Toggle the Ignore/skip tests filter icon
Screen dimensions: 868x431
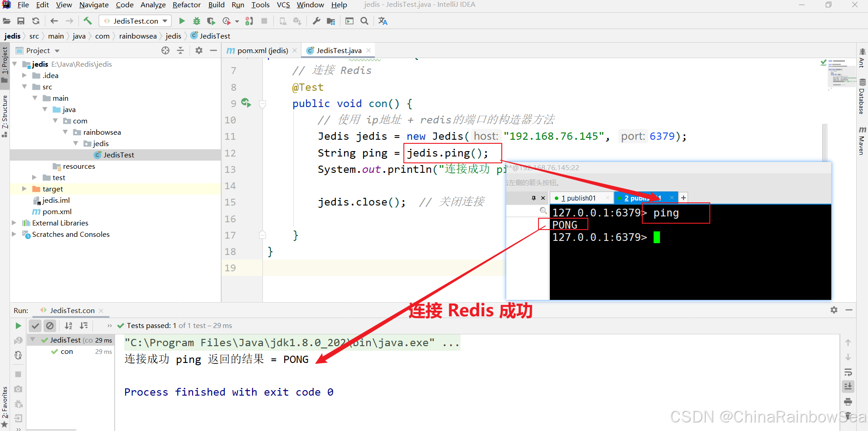(x=50, y=325)
